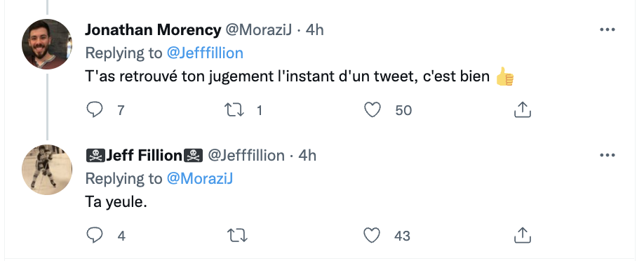Image resolution: width=644 pixels, height=261 pixels.
Task: Open 4h timestamp on Jeff Fillion's tweet
Action: tap(307, 155)
